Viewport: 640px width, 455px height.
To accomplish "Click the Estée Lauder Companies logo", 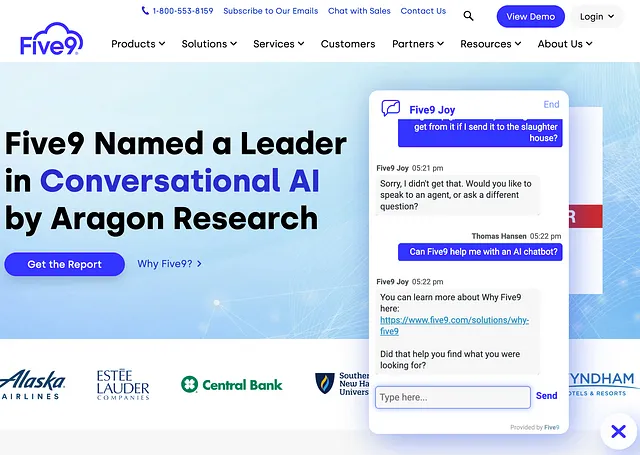I will point(123,384).
